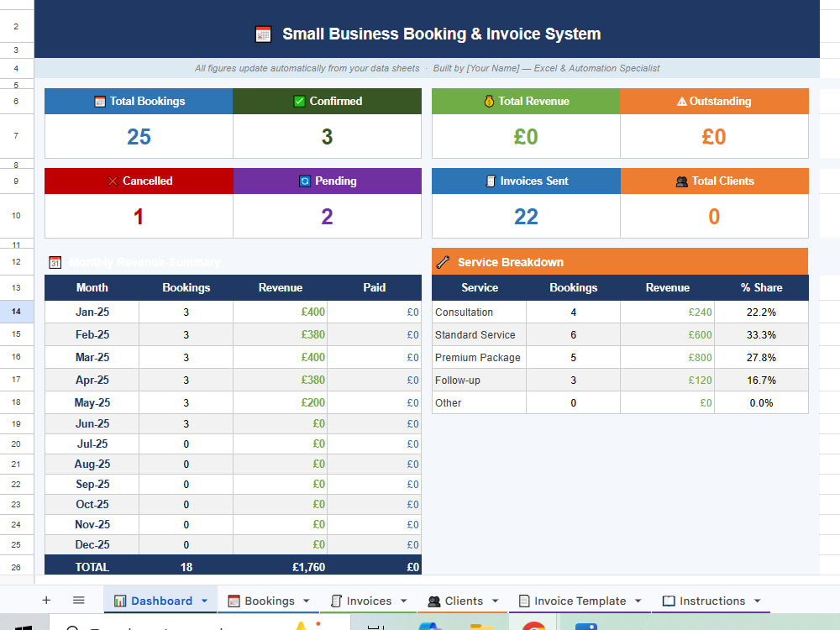Click the Paid column header
Image resolution: width=840 pixels, height=630 pixels.
375,287
